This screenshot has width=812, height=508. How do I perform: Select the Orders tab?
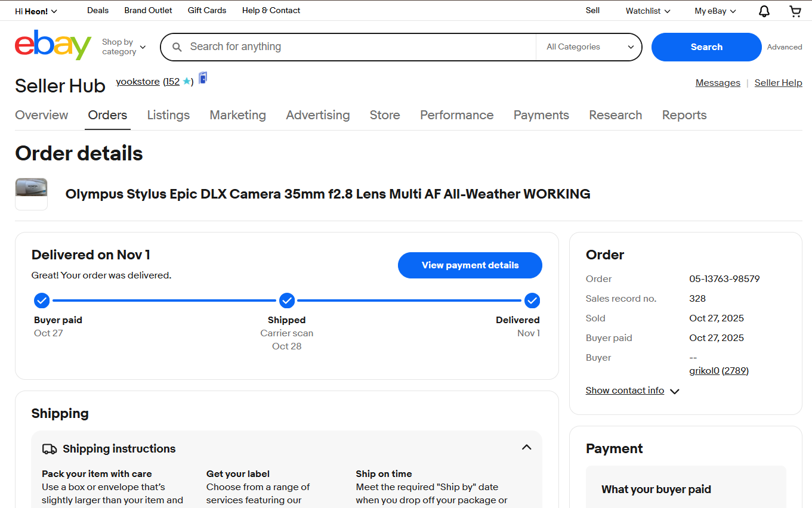point(107,115)
